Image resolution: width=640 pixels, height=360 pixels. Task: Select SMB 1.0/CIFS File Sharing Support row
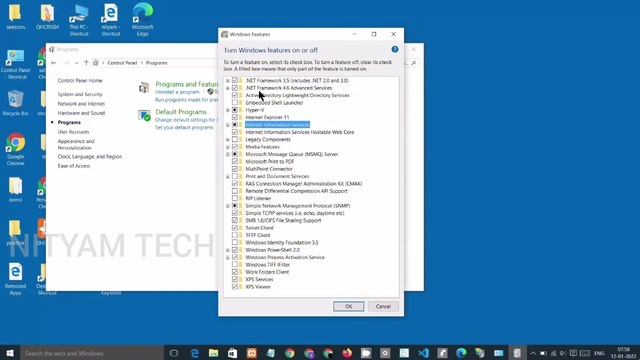coord(283,220)
